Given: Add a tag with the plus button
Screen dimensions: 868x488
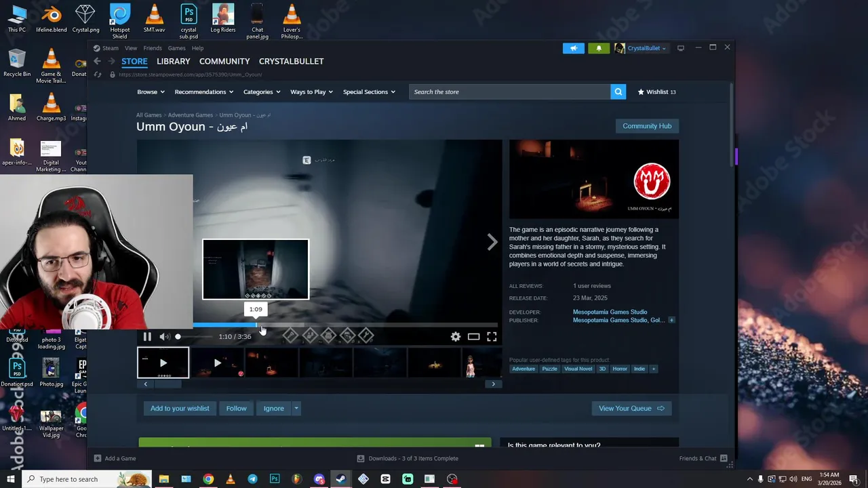Looking at the screenshot, I should 653,369.
